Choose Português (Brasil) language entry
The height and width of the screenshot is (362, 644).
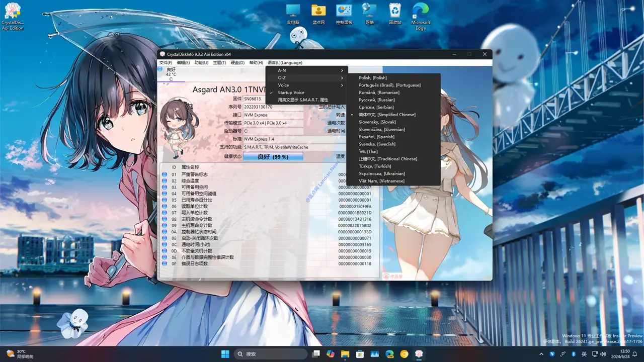pos(394,85)
